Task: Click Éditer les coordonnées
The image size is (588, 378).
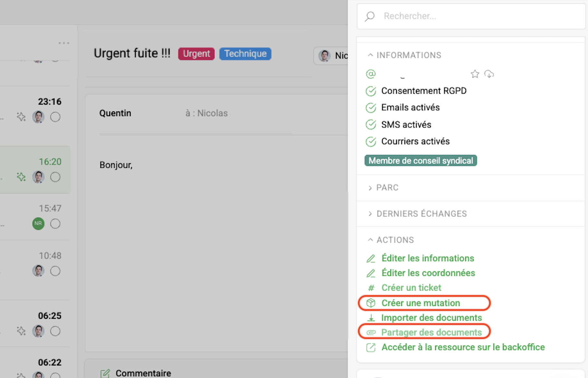Action: tap(428, 273)
